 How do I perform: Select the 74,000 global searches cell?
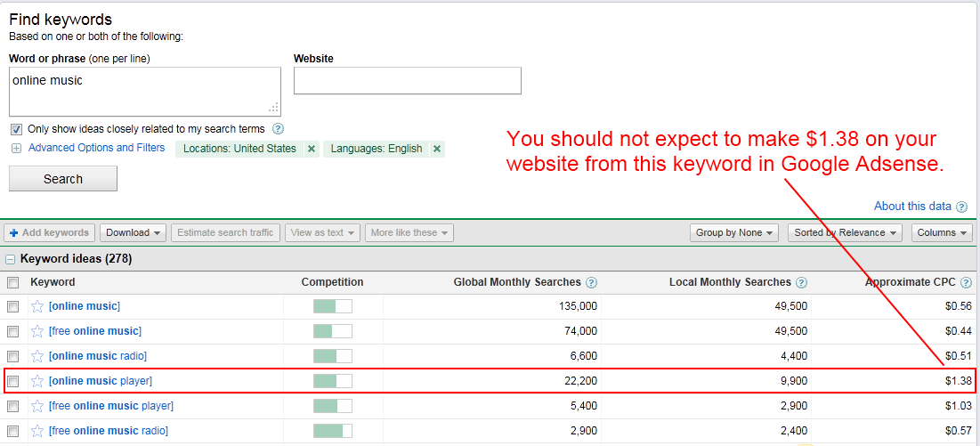pyautogui.click(x=580, y=331)
